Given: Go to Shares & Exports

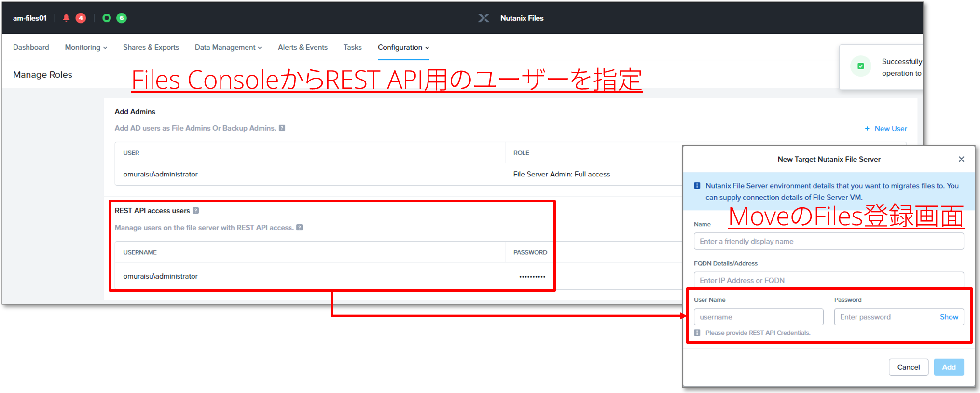Looking at the screenshot, I should pos(151,47).
